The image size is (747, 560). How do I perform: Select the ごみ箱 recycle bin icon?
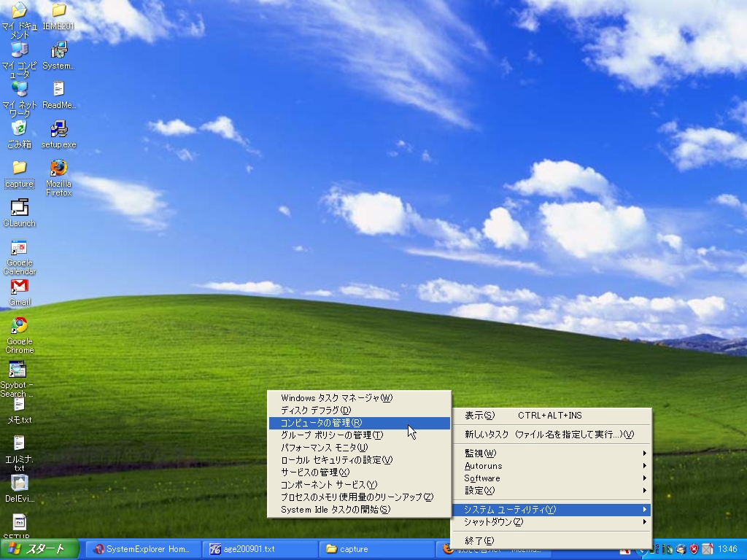19,135
